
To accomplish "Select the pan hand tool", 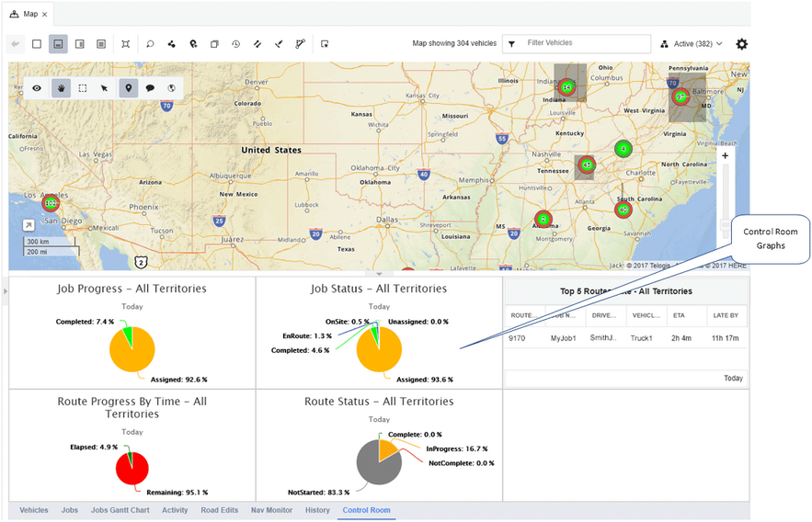I will (61, 88).
